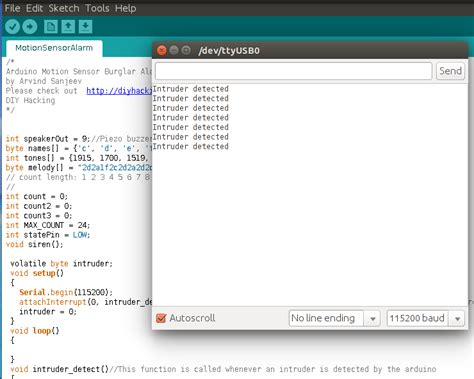Expand the No line ending dropdown arrow
This screenshot has height=379, width=474.
373,319
